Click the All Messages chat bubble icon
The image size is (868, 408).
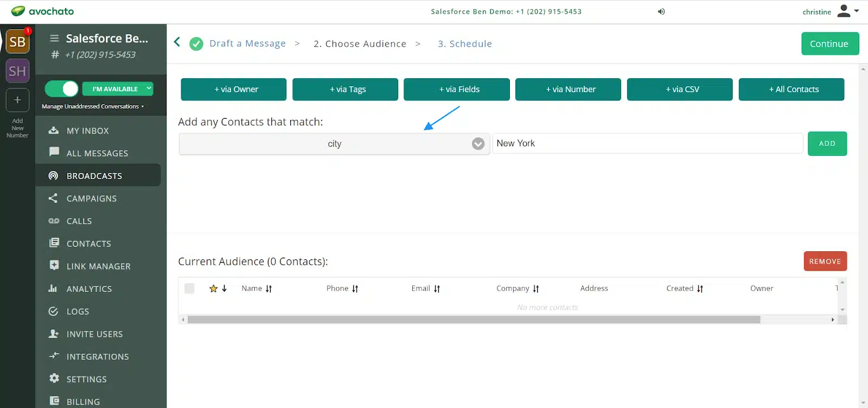click(54, 152)
